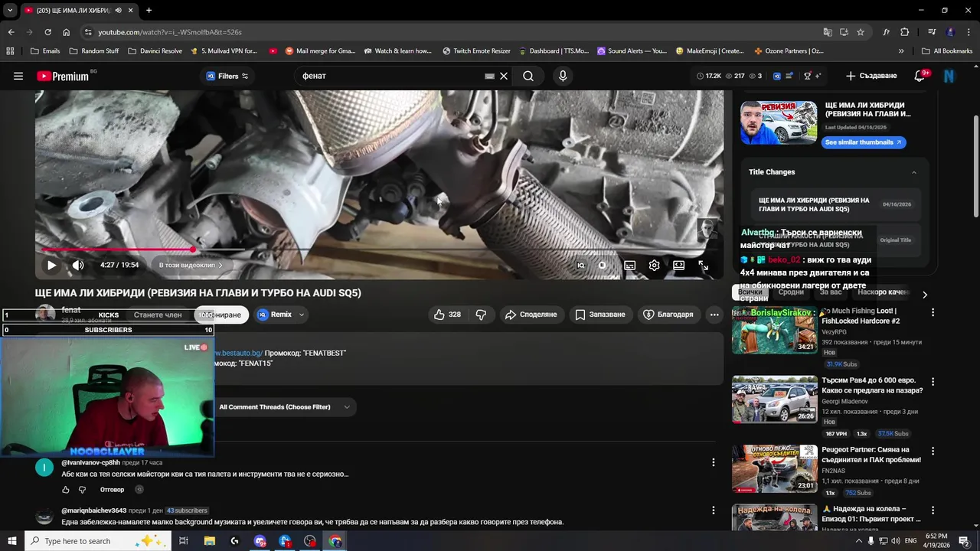Open the bestauto.bg description link

click(238, 354)
